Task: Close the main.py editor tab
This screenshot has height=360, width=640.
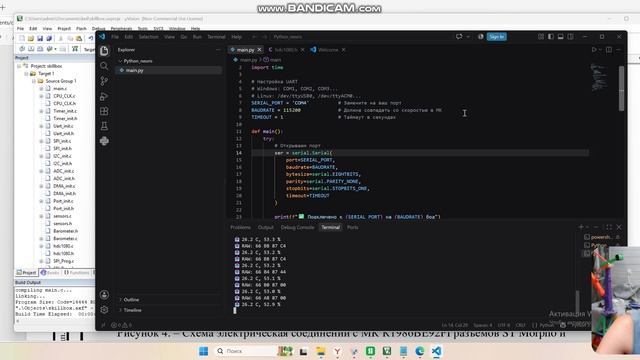Action: [259, 50]
